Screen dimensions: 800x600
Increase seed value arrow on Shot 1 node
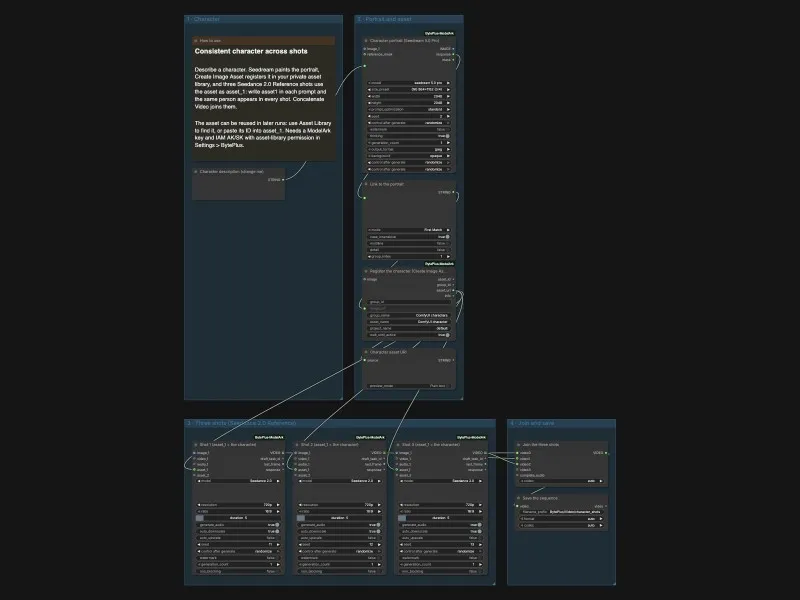(x=278, y=544)
